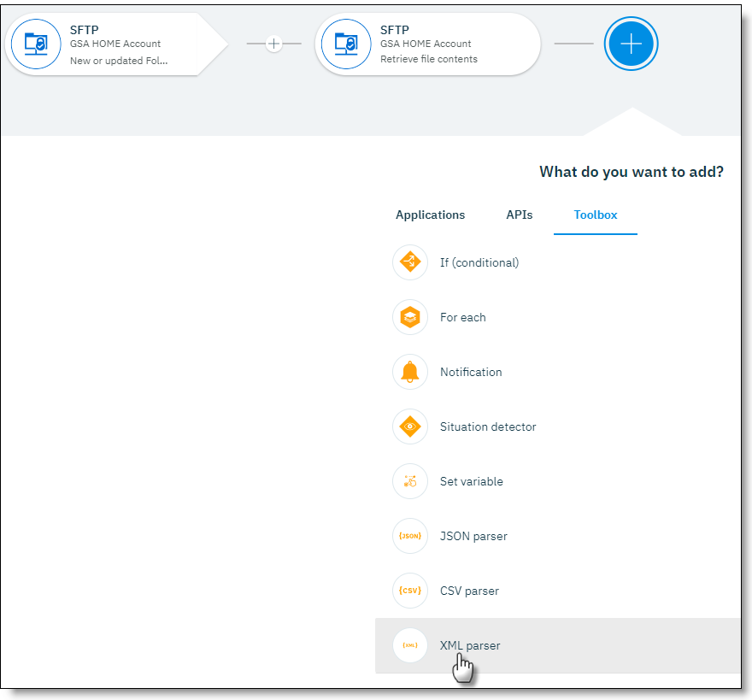
Task: Select the Retrieve file contents action text
Action: pos(428,59)
